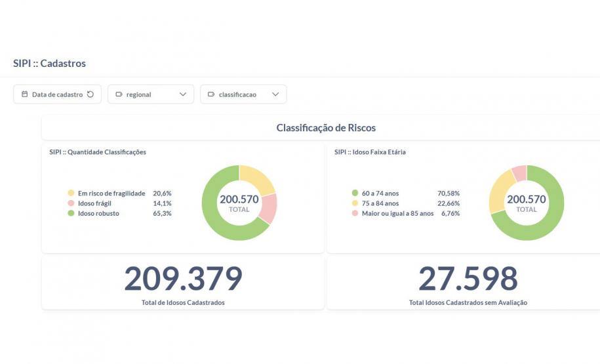Image resolution: width=600 pixels, height=364 pixels.
Task: Expand the regional dropdown chevron
Action: pyautogui.click(x=183, y=94)
